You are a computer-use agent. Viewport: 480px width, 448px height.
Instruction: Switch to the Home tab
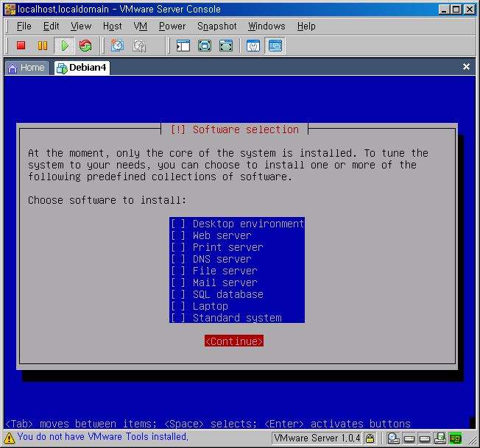[26, 68]
